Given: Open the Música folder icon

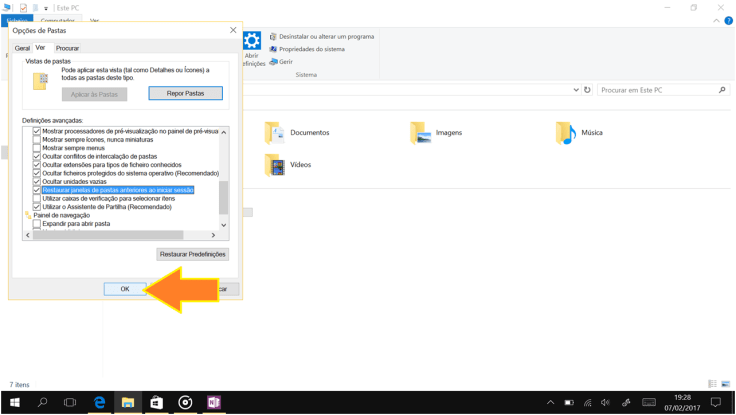Looking at the screenshot, I should (x=566, y=133).
